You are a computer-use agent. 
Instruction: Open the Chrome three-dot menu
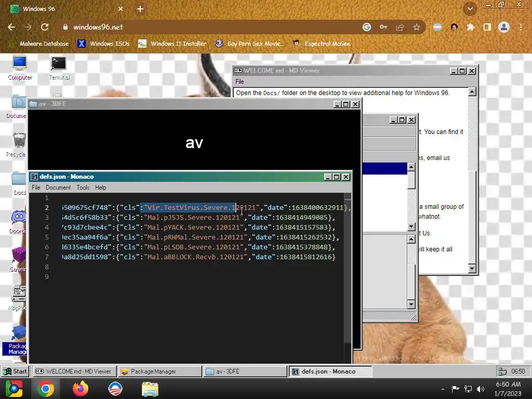click(521, 27)
